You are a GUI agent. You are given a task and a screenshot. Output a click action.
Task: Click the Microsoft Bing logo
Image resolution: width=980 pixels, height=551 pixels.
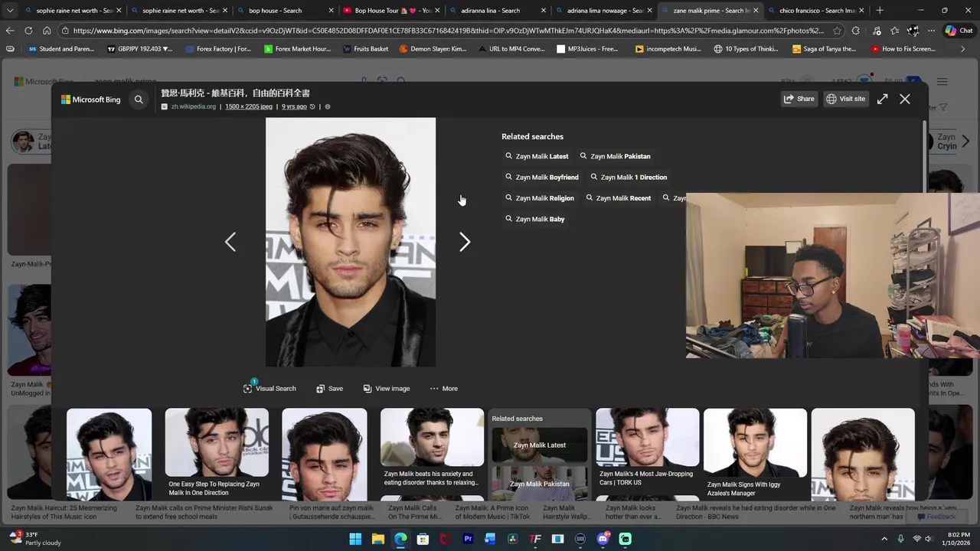tap(90, 99)
